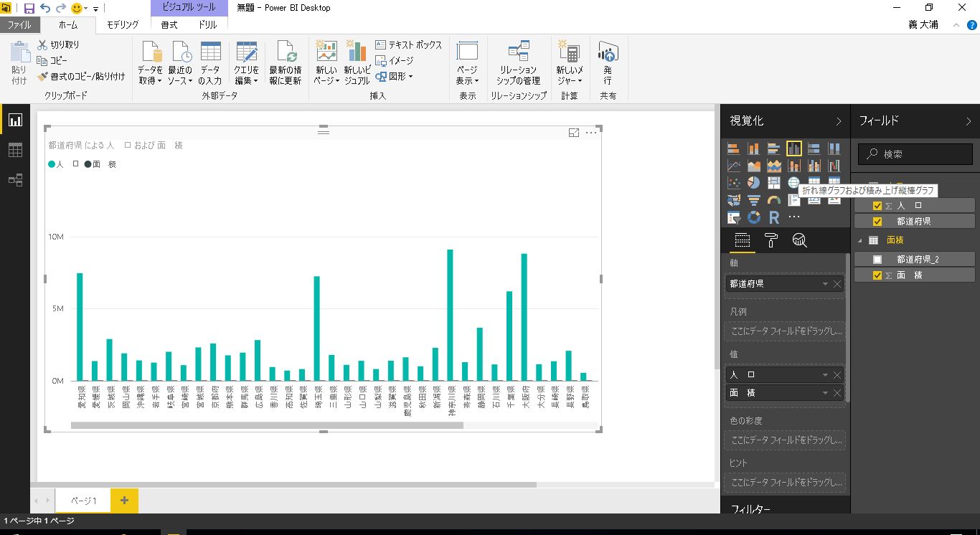Select the R script visual
Viewport: 980px width, 535px height.
[x=773, y=217]
